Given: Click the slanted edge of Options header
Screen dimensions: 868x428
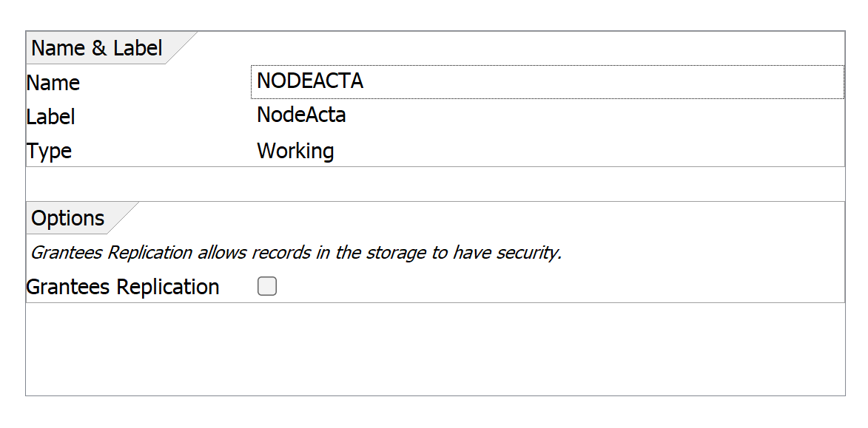Looking at the screenshot, I should tap(124, 217).
